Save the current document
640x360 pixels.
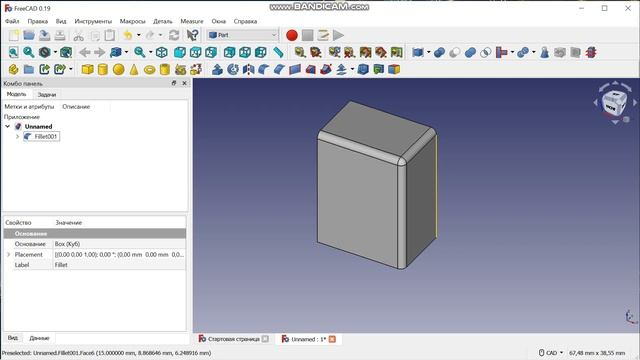pos(44,35)
